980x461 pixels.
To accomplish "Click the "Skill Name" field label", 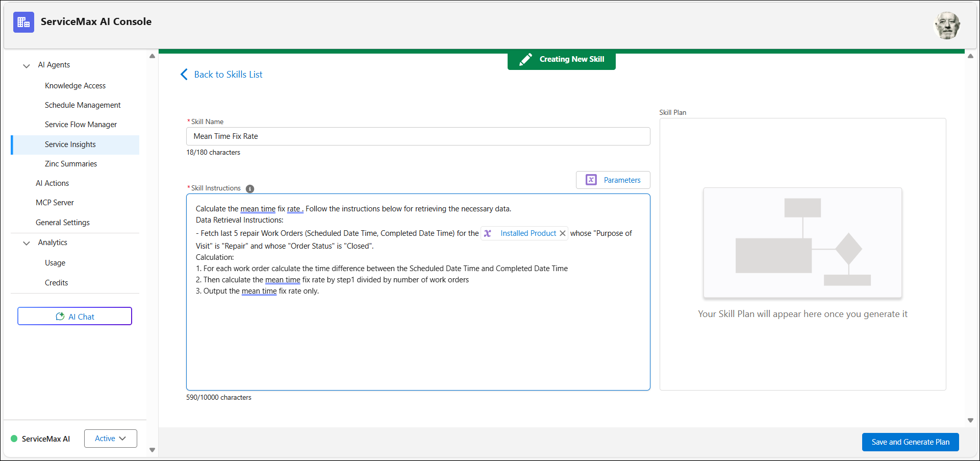I will (207, 122).
